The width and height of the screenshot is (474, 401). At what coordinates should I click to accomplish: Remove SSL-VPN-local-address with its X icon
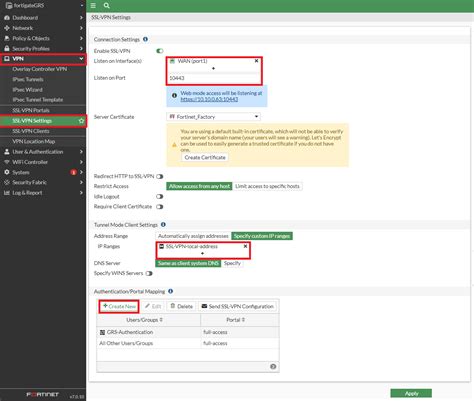click(x=245, y=246)
